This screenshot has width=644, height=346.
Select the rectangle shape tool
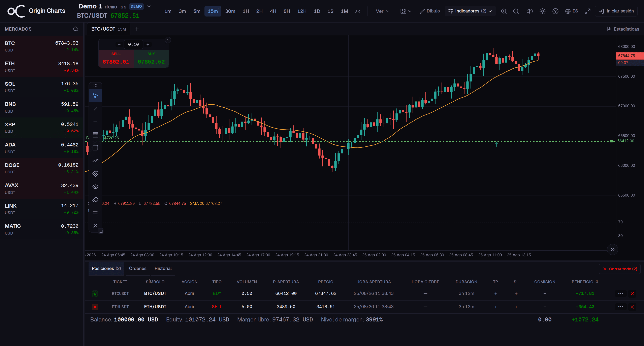95,148
